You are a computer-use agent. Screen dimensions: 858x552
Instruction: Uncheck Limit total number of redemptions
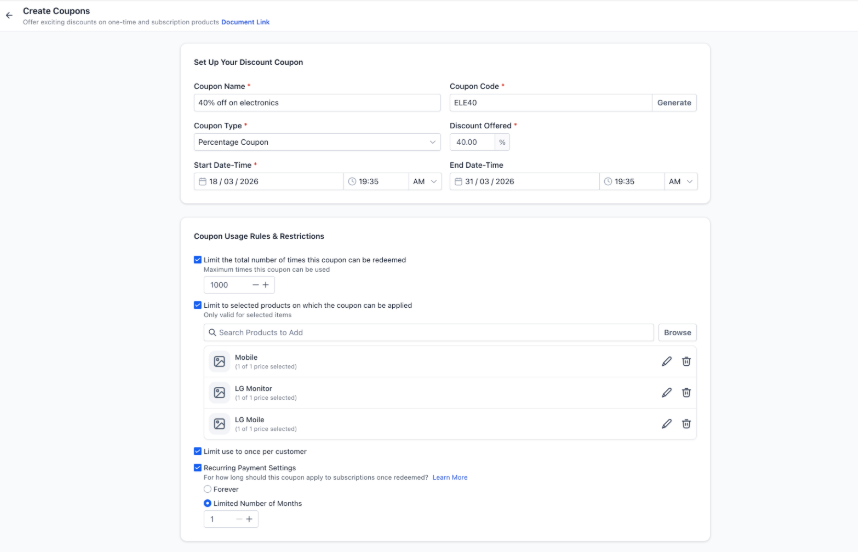[x=198, y=260]
